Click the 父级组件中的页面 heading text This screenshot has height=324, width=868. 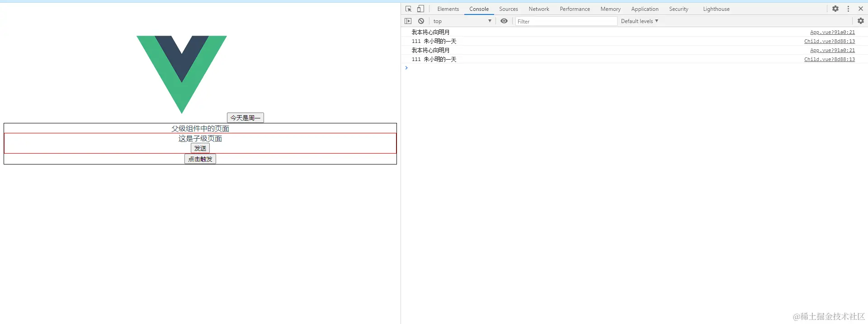pyautogui.click(x=200, y=128)
